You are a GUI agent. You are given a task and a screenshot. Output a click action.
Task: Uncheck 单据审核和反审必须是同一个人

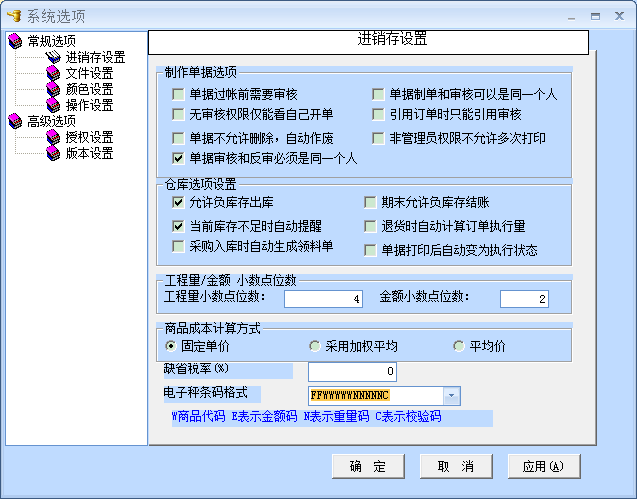[x=178, y=158]
